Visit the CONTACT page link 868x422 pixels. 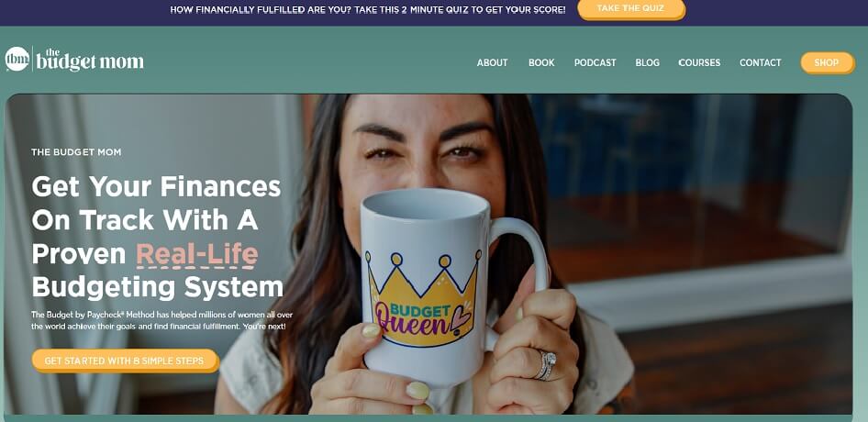pos(760,63)
